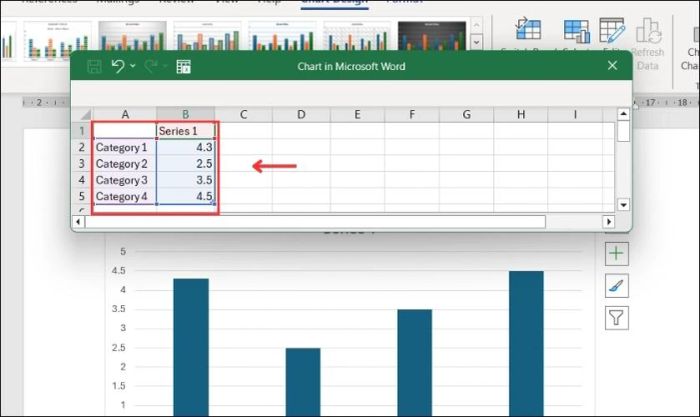Click the spreadsheet horizontal scroll left arrow
Viewport: 700px width, 417px height.
[x=79, y=222]
